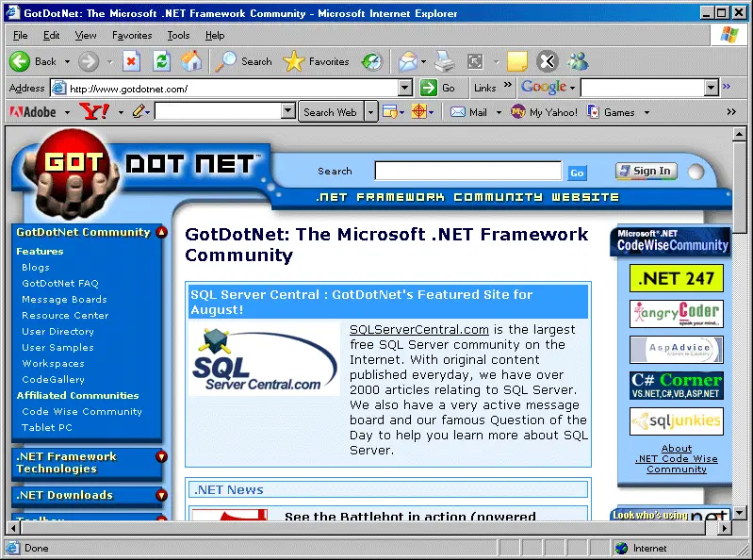Click the SQL Server Central.com logo image

tap(264, 359)
